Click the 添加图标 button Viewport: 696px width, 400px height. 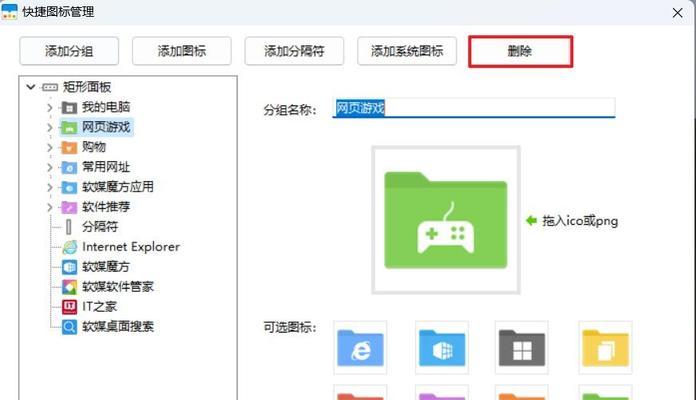[x=182, y=51]
